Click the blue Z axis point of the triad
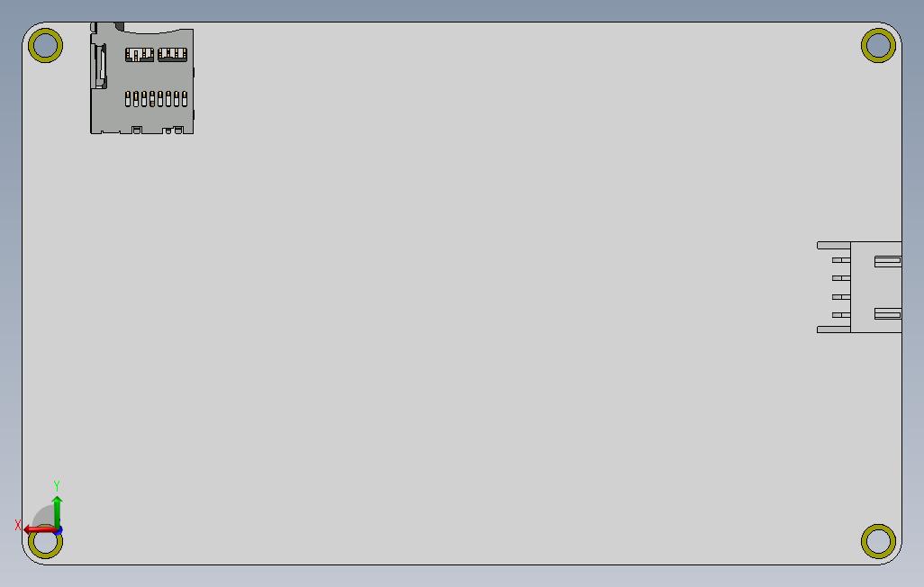This screenshot has height=587, width=924. click(59, 530)
